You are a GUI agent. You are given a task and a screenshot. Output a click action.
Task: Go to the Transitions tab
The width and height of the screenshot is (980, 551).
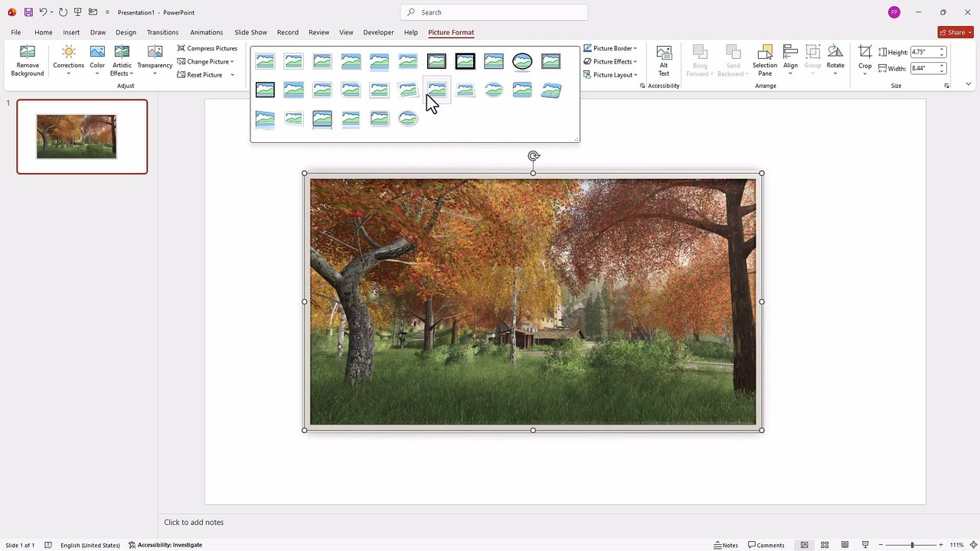click(x=162, y=32)
